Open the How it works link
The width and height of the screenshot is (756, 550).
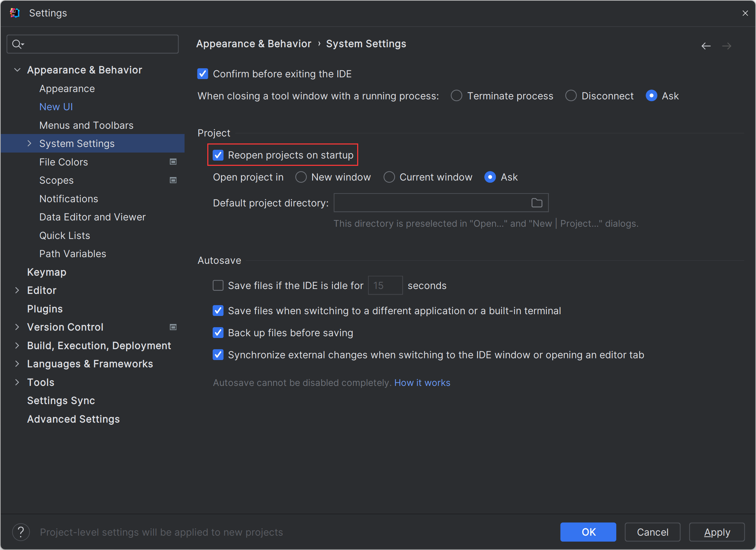tap(422, 383)
